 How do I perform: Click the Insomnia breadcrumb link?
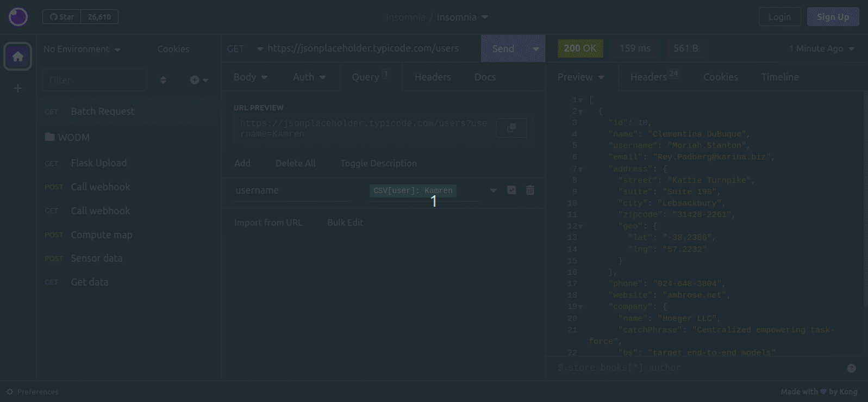pyautogui.click(x=405, y=17)
